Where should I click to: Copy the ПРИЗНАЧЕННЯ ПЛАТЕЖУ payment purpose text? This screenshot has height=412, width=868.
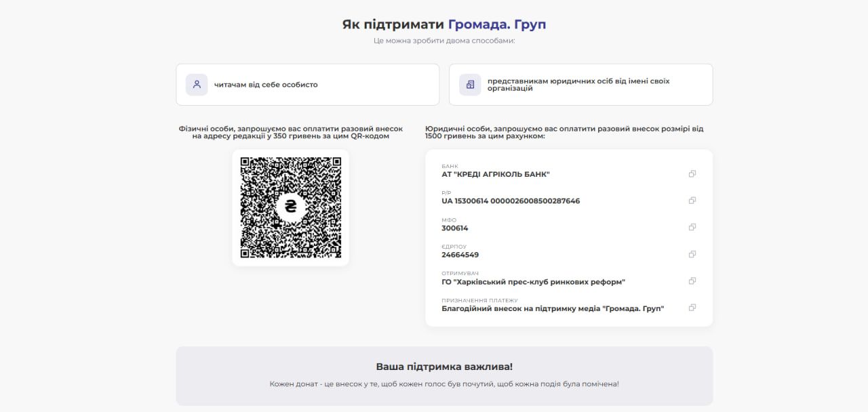pos(692,308)
